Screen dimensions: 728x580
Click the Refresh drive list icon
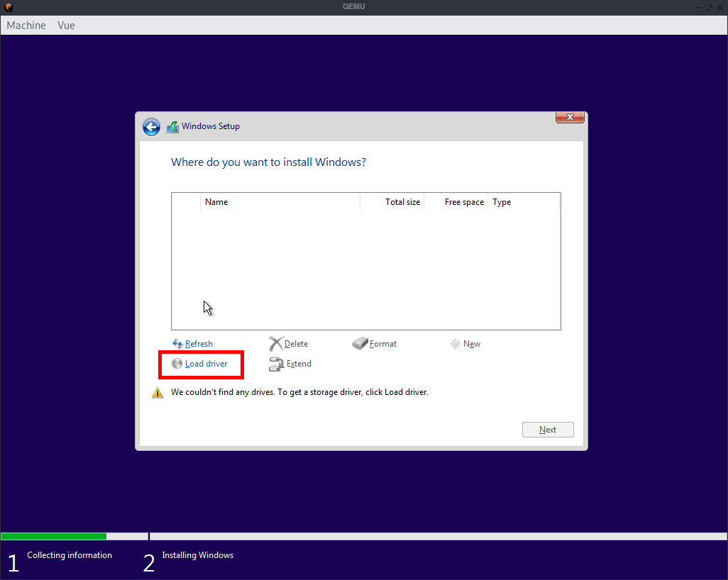(176, 344)
